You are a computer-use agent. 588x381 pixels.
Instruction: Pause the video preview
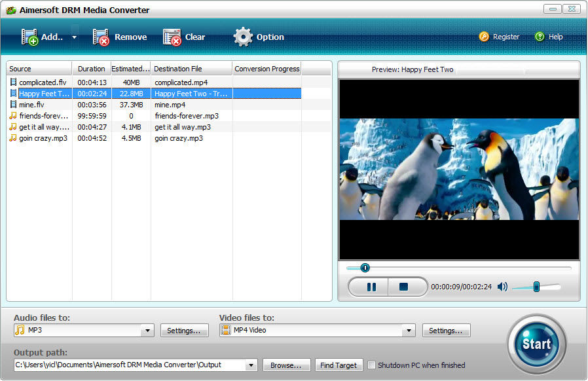tap(371, 287)
